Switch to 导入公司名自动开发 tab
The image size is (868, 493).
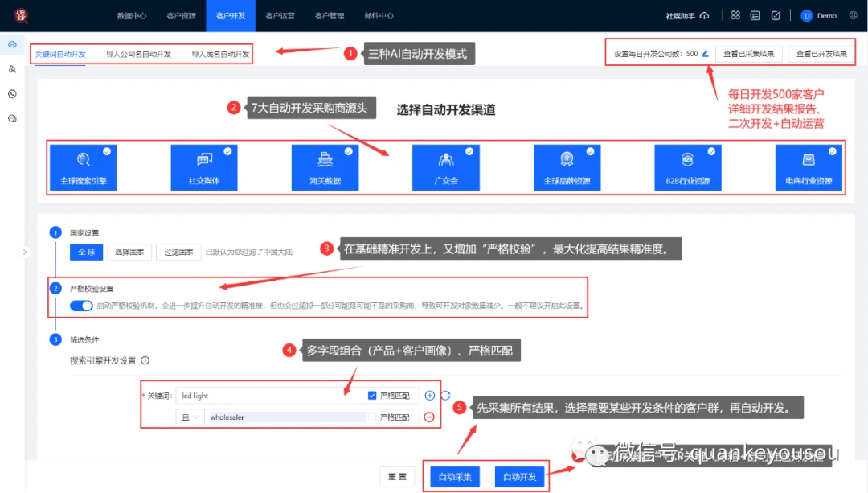[x=138, y=54]
